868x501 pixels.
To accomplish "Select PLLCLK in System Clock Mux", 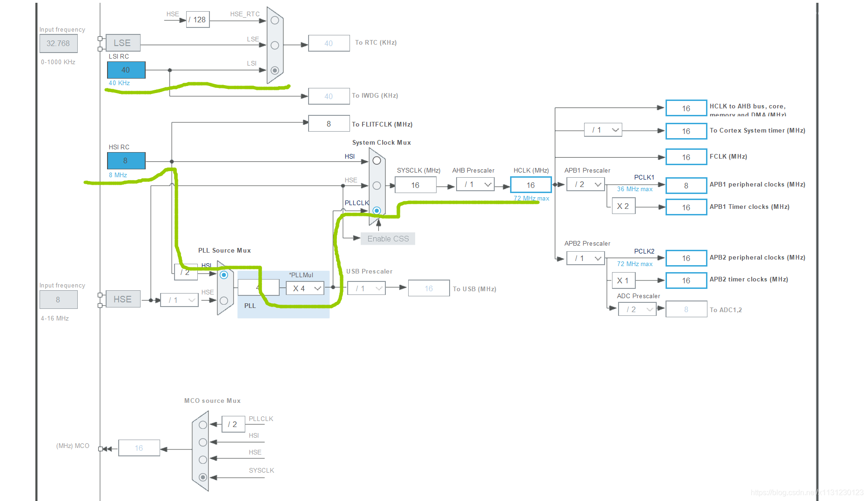I will [x=377, y=211].
